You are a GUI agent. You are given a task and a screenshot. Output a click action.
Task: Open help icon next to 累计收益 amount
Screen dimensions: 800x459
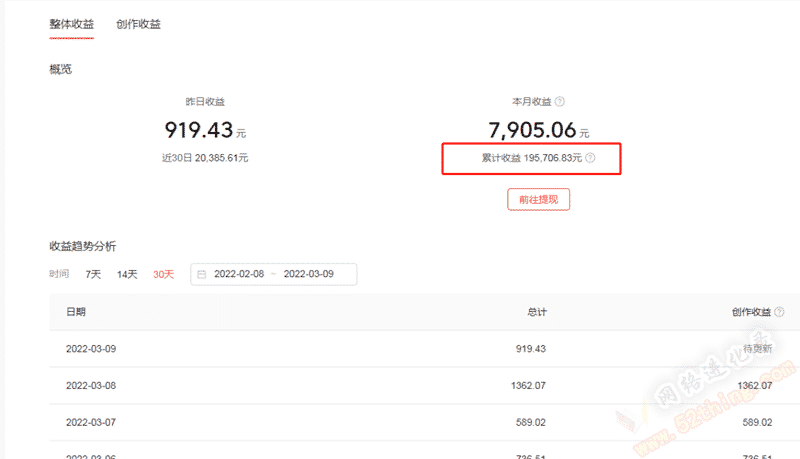point(590,158)
